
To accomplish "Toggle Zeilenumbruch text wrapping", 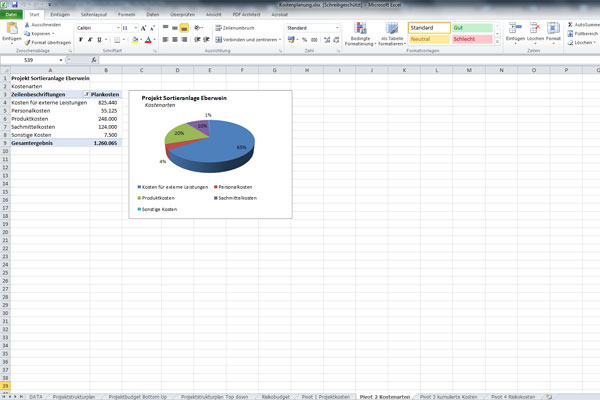I will coord(238,28).
